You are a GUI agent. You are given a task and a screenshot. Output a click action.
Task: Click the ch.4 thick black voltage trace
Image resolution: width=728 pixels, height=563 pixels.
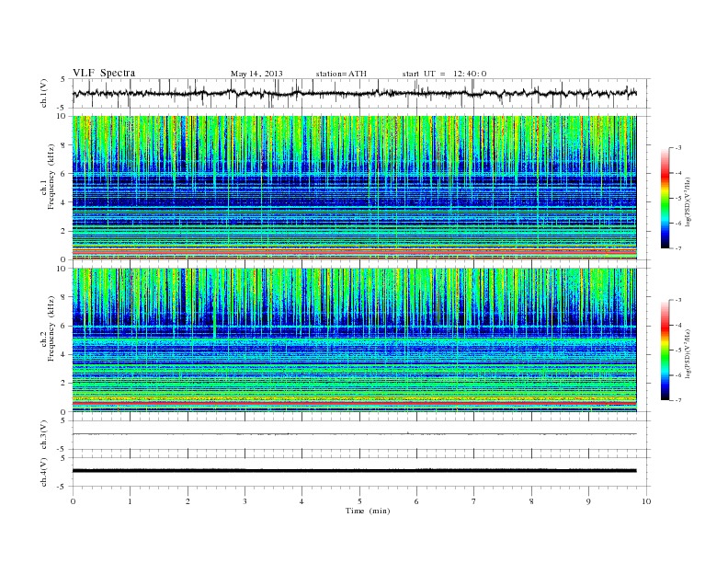click(354, 471)
